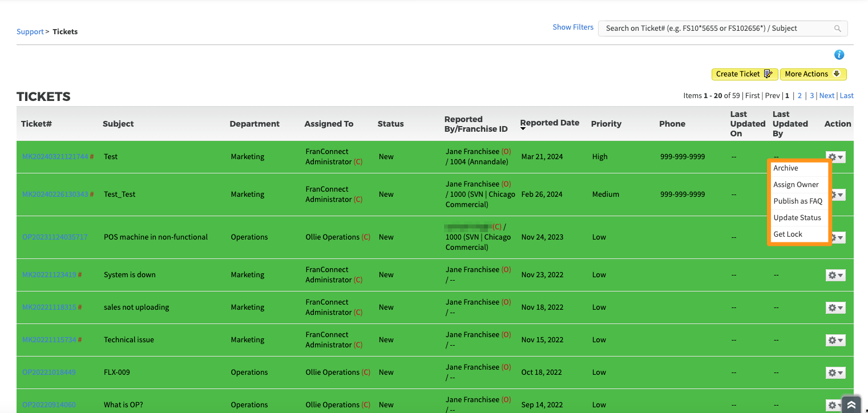Jump to the Last page link

pos(847,96)
